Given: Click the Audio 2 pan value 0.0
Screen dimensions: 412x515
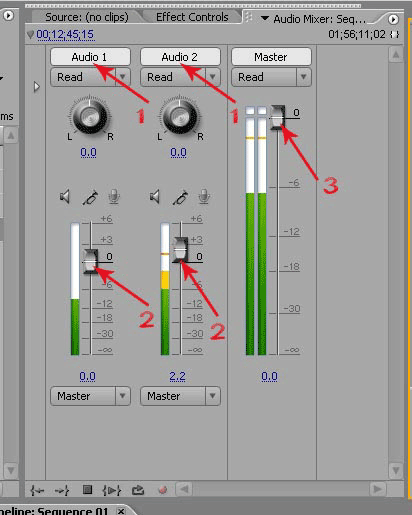Looking at the screenshot, I should point(178,152).
